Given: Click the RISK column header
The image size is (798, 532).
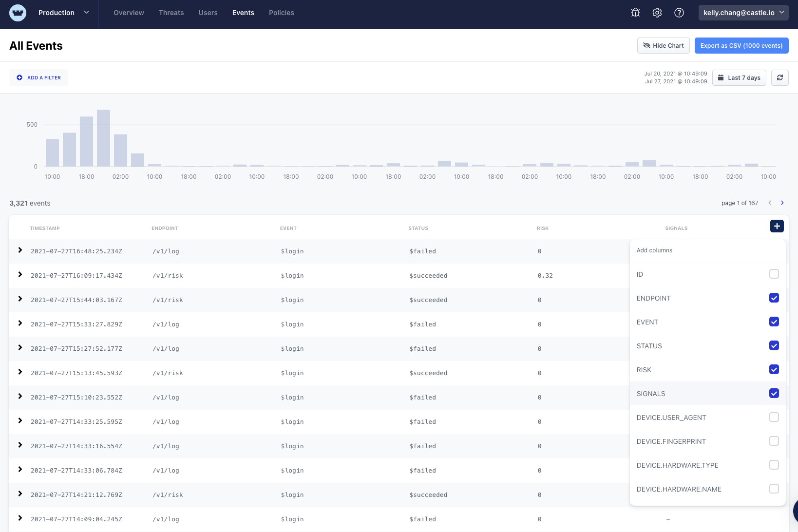Looking at the screenshot, I should [543, 228].
